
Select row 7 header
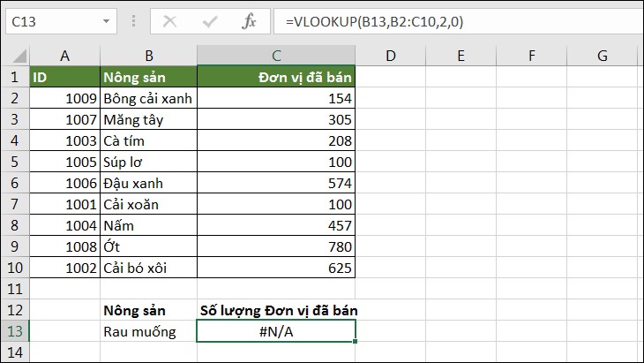[15, 204]
